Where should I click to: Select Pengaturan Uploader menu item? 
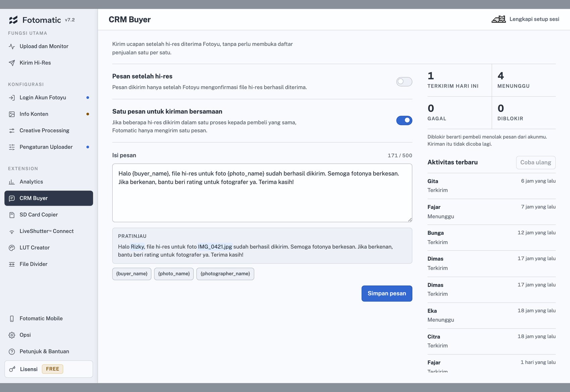pos(49,147)
